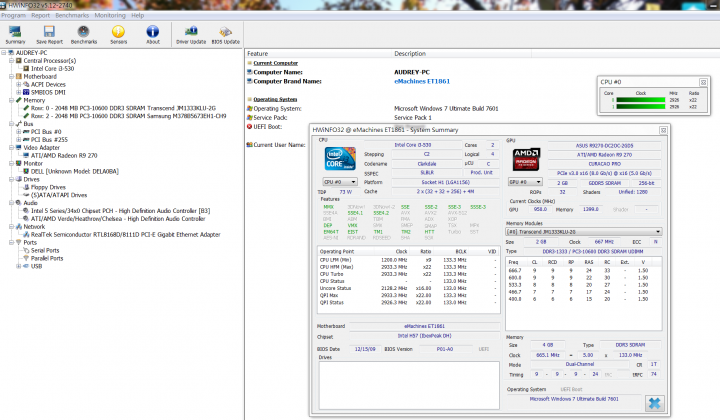
Task: Select Serial Ports tree item
Action: [x=45, y=251]
